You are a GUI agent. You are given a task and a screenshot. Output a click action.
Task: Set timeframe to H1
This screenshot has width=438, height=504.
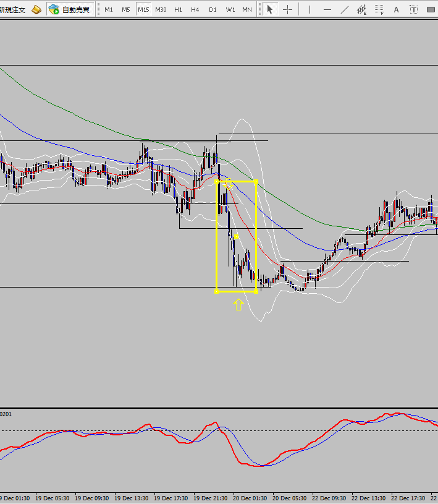[x=178, y=9]
